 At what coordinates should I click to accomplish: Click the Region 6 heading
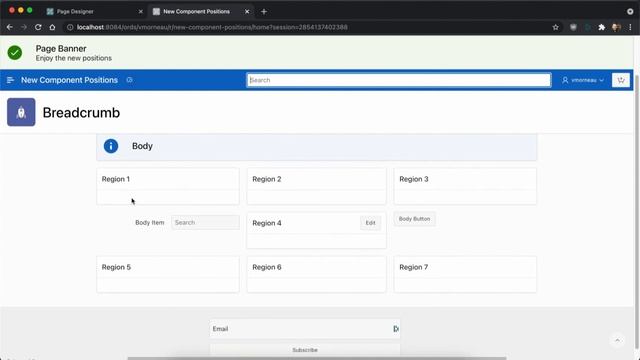click(x=267, y=267)
